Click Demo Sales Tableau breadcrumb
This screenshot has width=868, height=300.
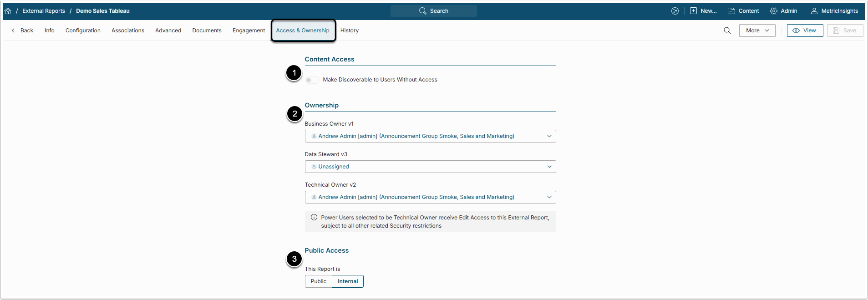103,11
